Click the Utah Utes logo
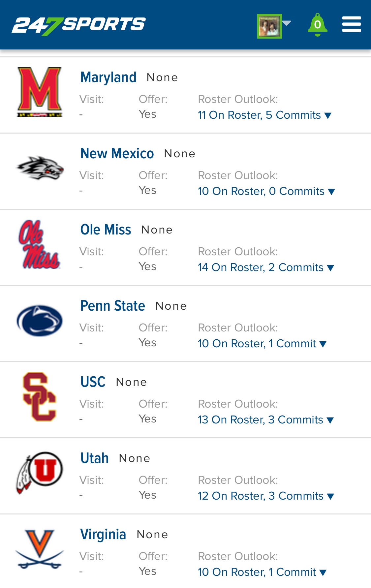The height and width of the screenshot is (588, 371). [40, 473]
